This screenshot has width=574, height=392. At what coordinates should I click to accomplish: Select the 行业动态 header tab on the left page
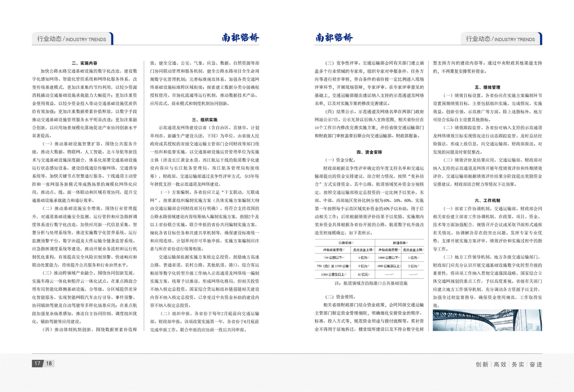coord(72,39)
